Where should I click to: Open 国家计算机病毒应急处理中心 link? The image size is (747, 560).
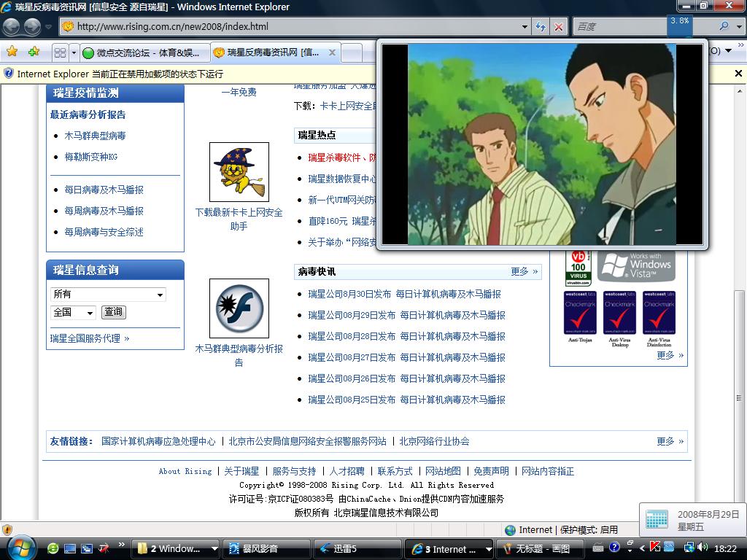[158, 441]
